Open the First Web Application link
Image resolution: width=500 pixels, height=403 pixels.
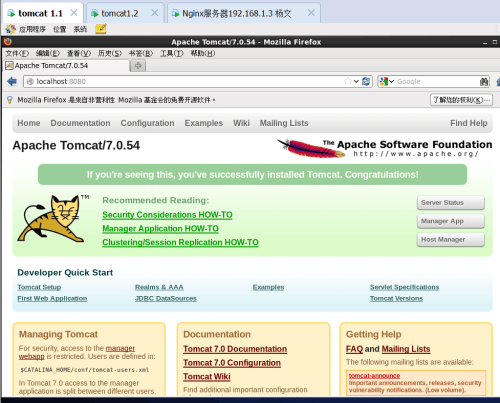[x=52, y=298]
